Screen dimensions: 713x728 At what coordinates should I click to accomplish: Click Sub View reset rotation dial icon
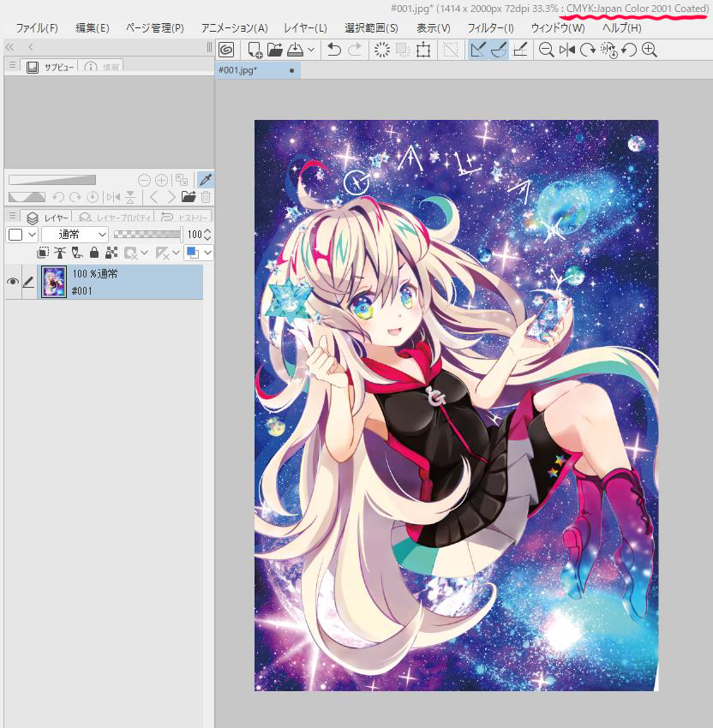93,197
